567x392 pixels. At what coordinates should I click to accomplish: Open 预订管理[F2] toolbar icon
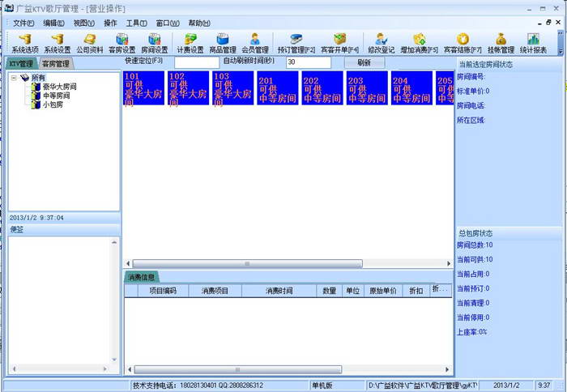tap(296, 44)
